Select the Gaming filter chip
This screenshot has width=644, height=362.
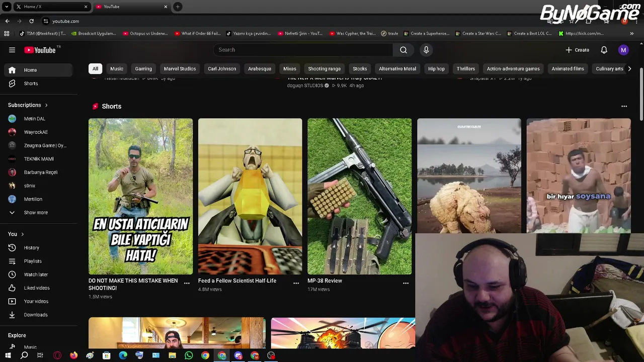pos(143,69)
